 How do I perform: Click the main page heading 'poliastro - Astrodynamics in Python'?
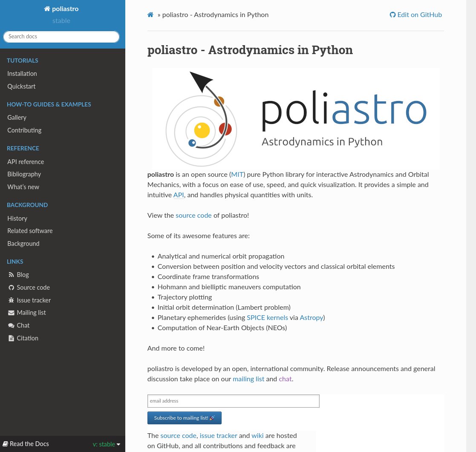[250, 50]
